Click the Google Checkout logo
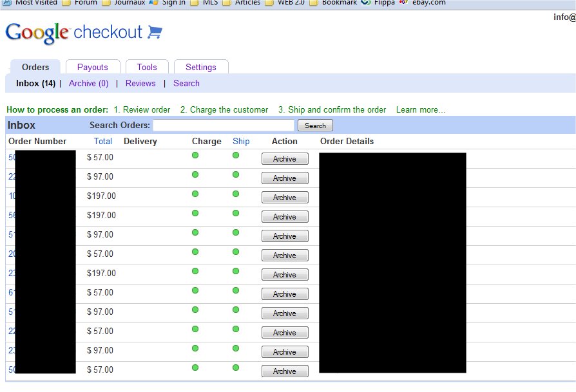This screenshot has height=392, width=576. [x=84, y=32]
